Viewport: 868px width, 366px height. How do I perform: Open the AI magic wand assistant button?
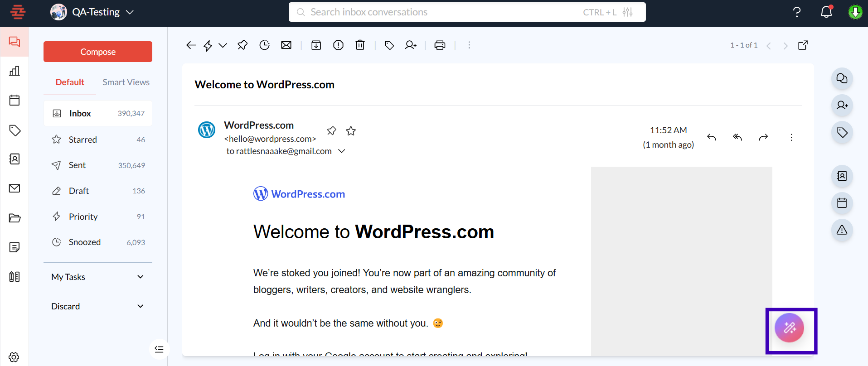789,328
